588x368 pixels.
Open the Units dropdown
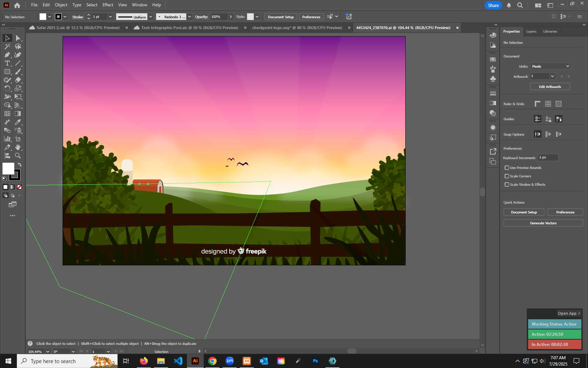click(550, 66)
